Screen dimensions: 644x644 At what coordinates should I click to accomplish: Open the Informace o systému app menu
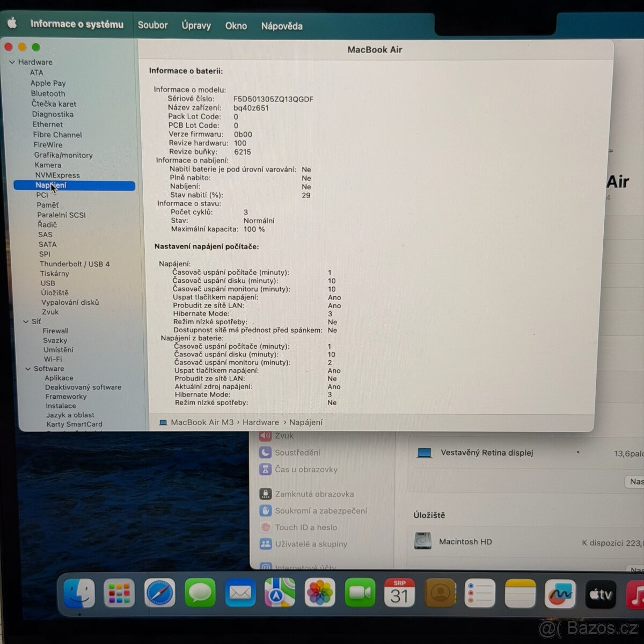(x=77, y=24)
